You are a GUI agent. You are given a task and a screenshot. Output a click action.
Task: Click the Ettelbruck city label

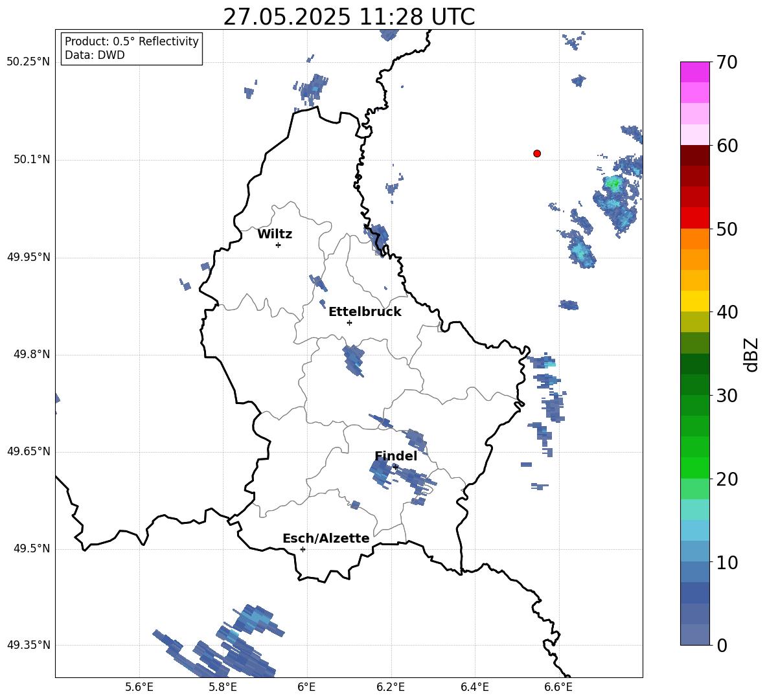(365, 312)
